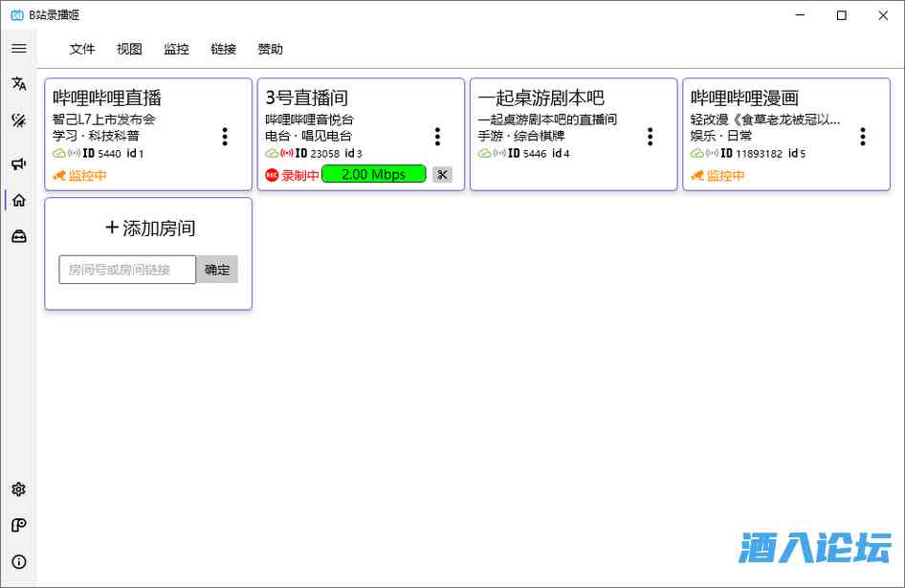Click the 确定 button to add room

pos(217,270)
